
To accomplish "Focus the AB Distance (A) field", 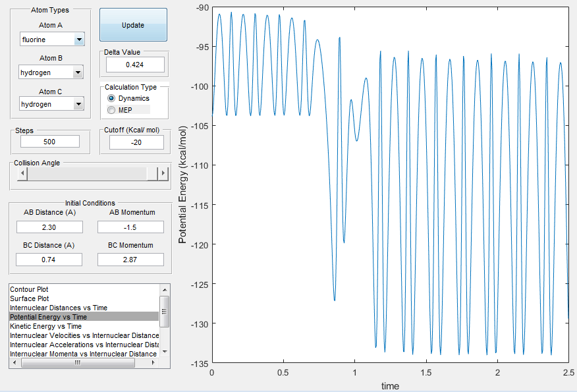I will coord(49,227).
